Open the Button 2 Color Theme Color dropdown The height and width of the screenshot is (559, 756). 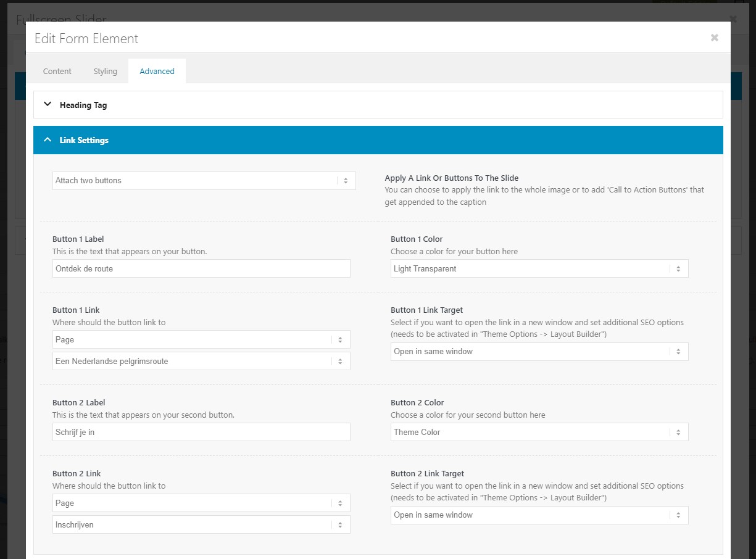pos(539,432)
